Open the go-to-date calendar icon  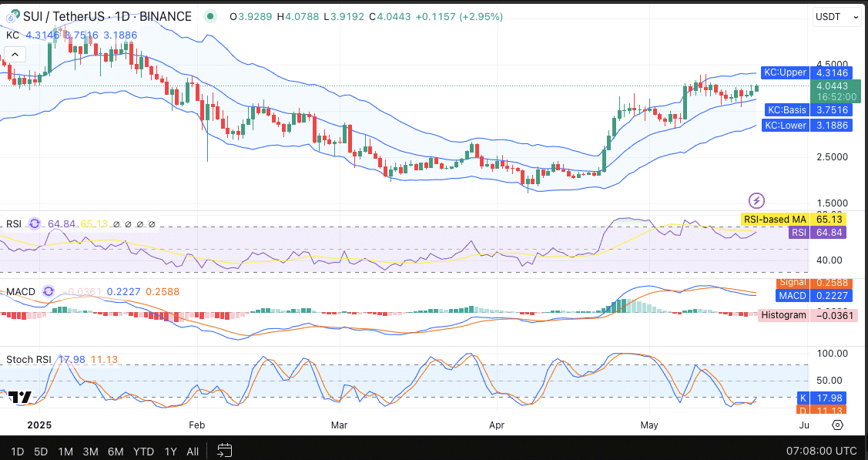pos(224,450)
